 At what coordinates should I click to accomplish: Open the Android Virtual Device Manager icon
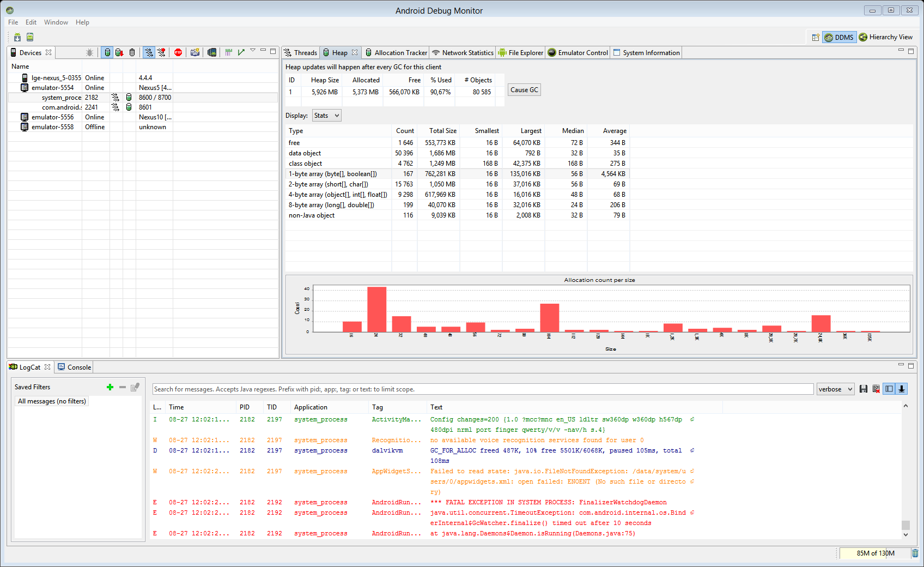30,37
